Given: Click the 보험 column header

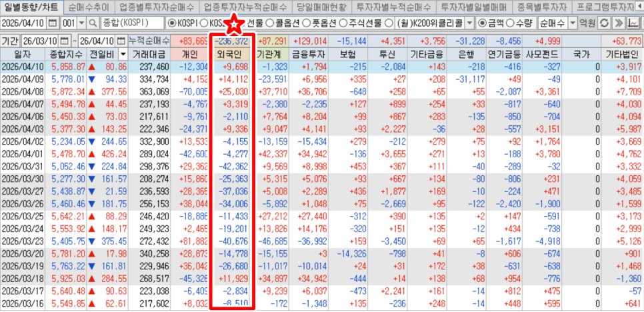Looking at the screenshot, I should pos(347,54).
